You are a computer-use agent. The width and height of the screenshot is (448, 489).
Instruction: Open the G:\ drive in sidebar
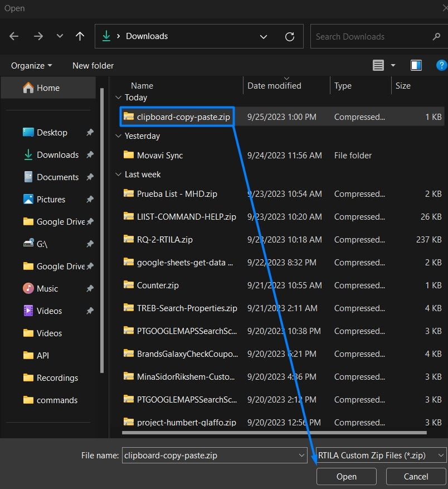[41, 244]
